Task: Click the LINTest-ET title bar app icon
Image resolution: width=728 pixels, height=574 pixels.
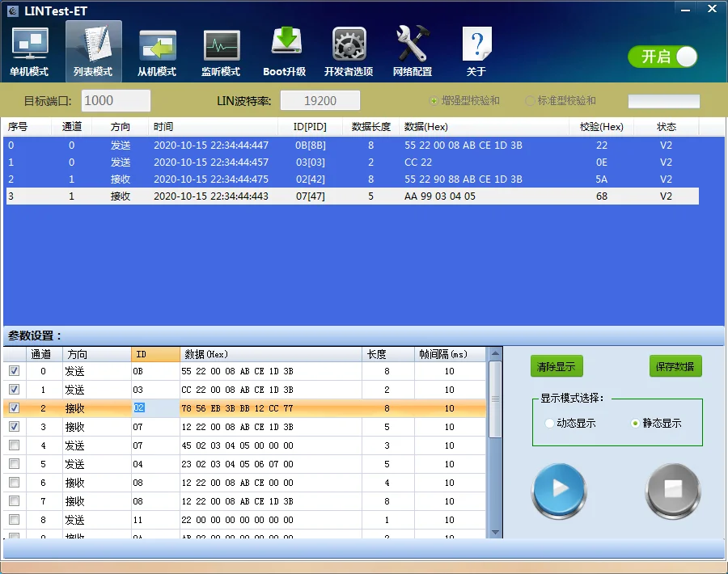Action: pos(12,11)
